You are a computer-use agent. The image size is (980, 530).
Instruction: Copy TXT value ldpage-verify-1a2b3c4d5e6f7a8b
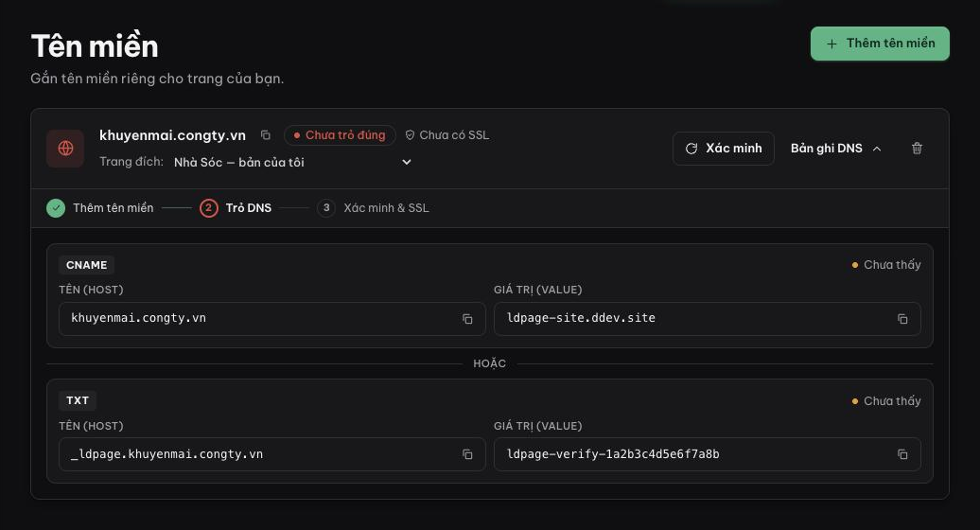tap(902, 454)
